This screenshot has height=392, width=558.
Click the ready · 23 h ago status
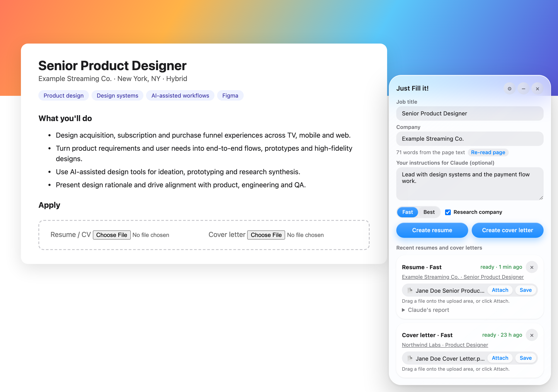(x=502, y=335)
